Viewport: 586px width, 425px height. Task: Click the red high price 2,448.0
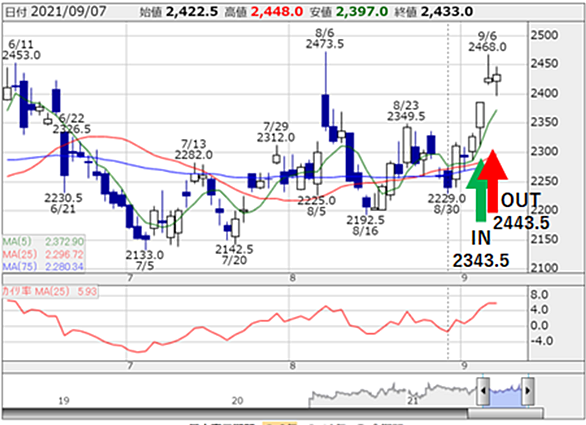(x=277, y=12)
